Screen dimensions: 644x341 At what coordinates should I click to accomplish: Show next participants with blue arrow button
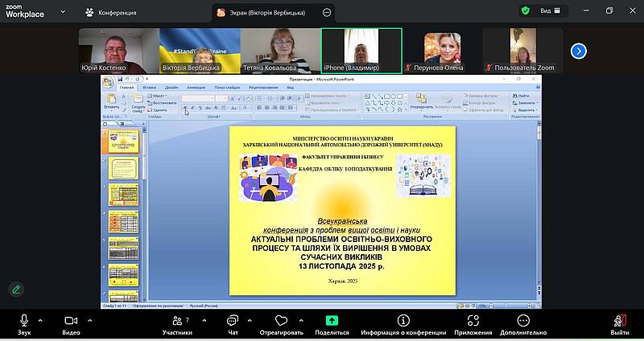coord(578,51)
